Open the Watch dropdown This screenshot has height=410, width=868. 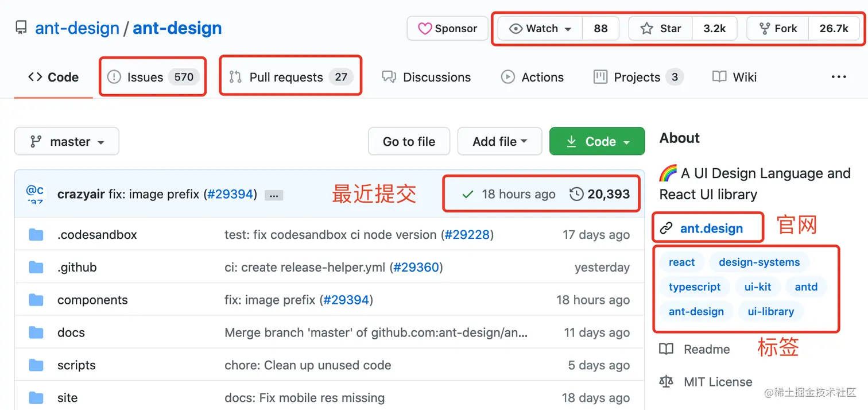(540, 28)
